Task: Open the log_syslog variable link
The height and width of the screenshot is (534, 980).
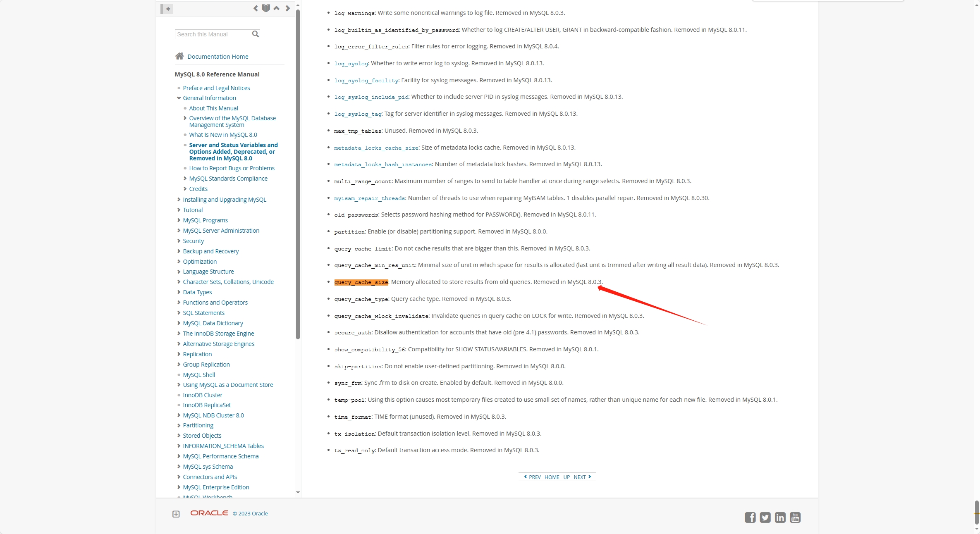Action: pyautogui.click(x=351, y=64)
